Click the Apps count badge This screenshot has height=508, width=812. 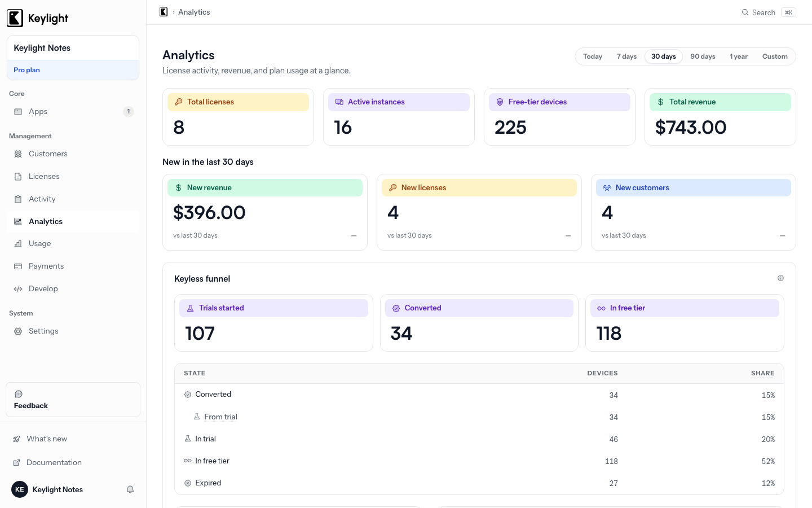tap(129, 112)
